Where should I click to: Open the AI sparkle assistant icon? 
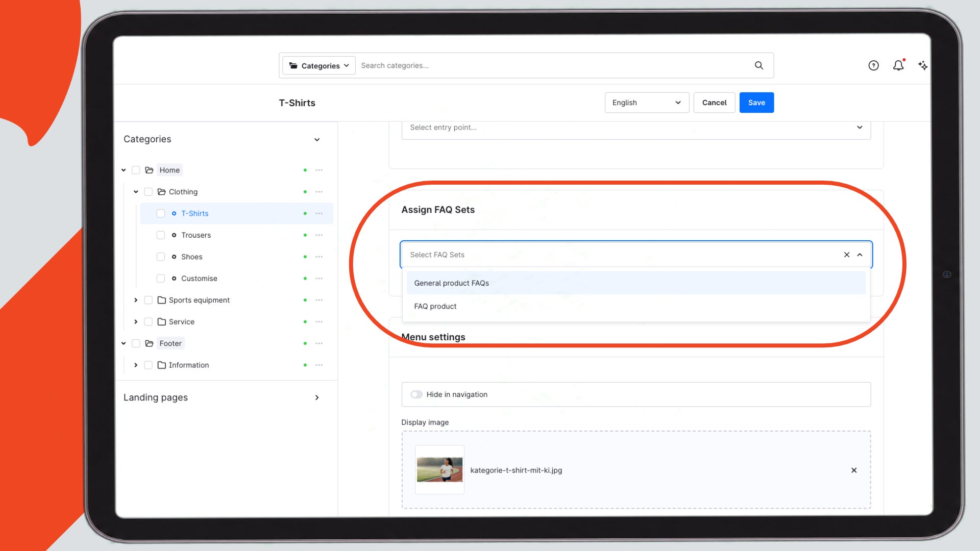tap(923, 65)
